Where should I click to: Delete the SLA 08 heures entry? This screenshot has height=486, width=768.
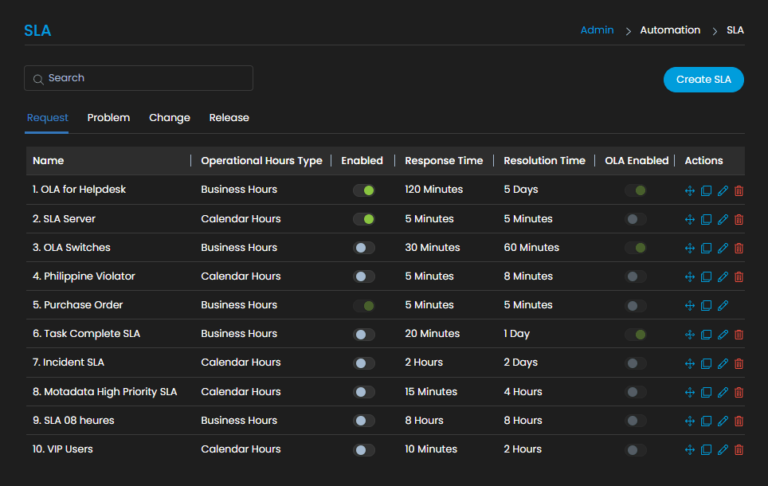point(739,421)
